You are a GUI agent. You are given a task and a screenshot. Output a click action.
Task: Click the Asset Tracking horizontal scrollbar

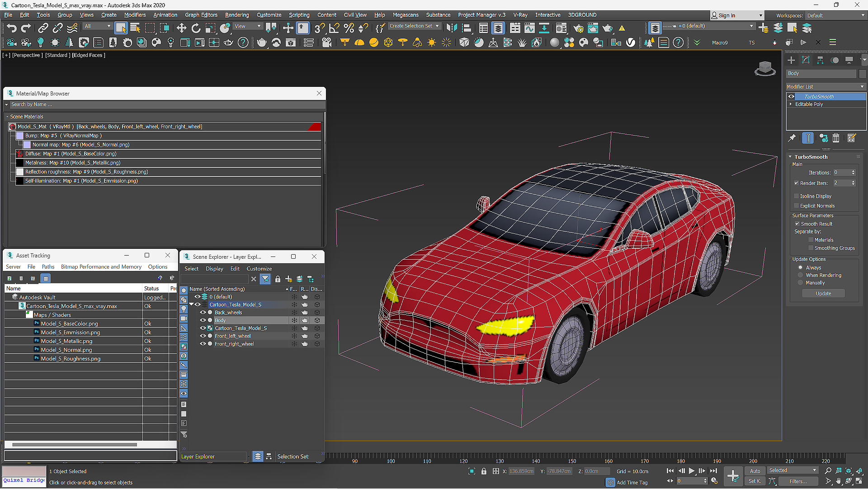(x=75, y=445)
